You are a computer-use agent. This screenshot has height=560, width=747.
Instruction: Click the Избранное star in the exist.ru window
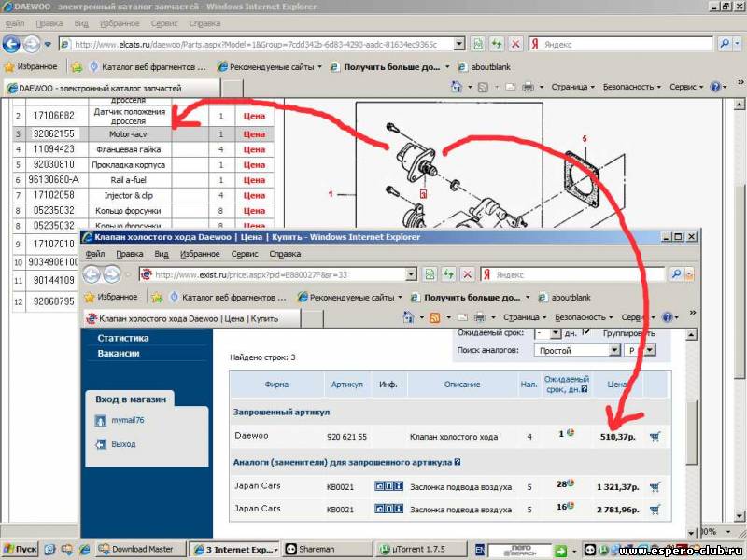click(x=90, y=298)
